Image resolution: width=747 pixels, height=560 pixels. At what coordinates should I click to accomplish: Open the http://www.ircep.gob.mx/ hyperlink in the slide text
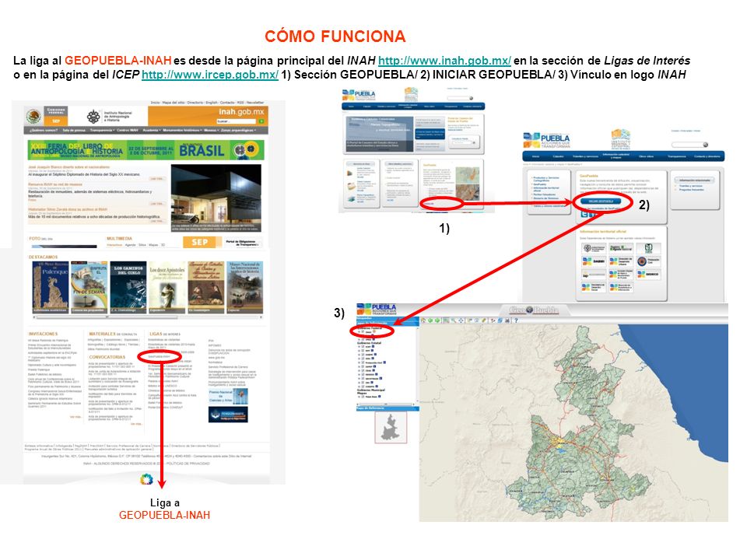click(210, 75)
